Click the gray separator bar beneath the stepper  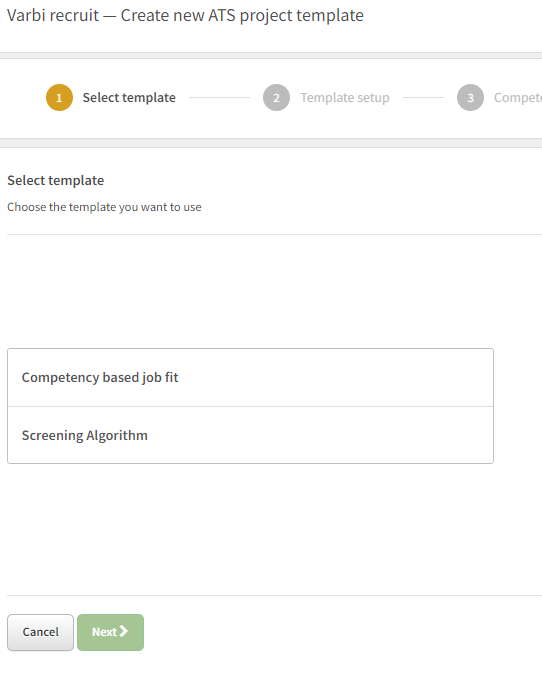click(x=271, y=143)
